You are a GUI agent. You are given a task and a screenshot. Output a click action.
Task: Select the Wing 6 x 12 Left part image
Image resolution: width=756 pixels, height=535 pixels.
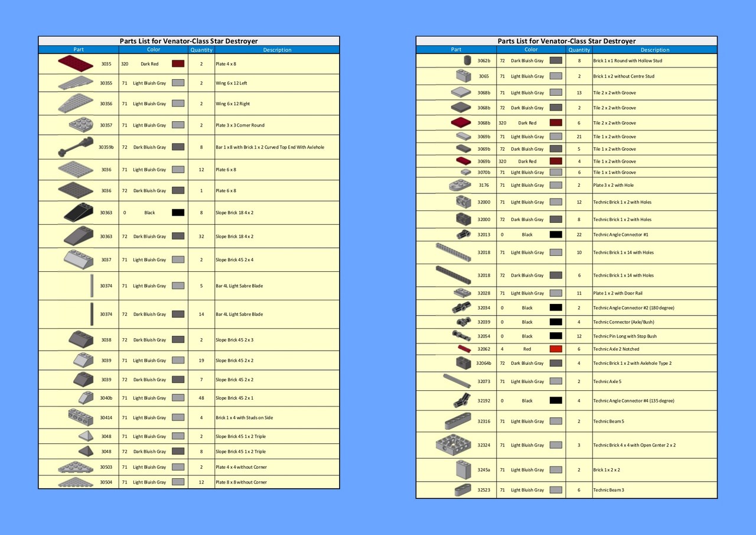coord(76,83)
